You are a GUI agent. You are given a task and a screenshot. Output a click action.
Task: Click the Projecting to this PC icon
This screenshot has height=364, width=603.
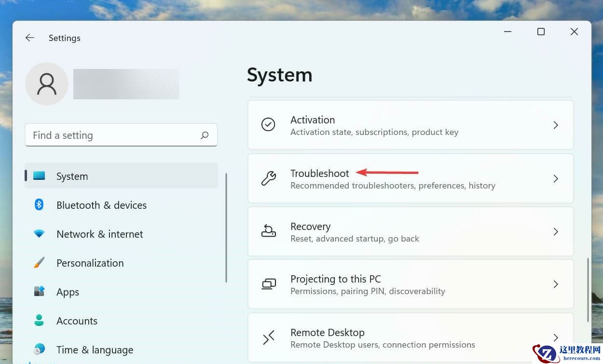tap(269, 284)
